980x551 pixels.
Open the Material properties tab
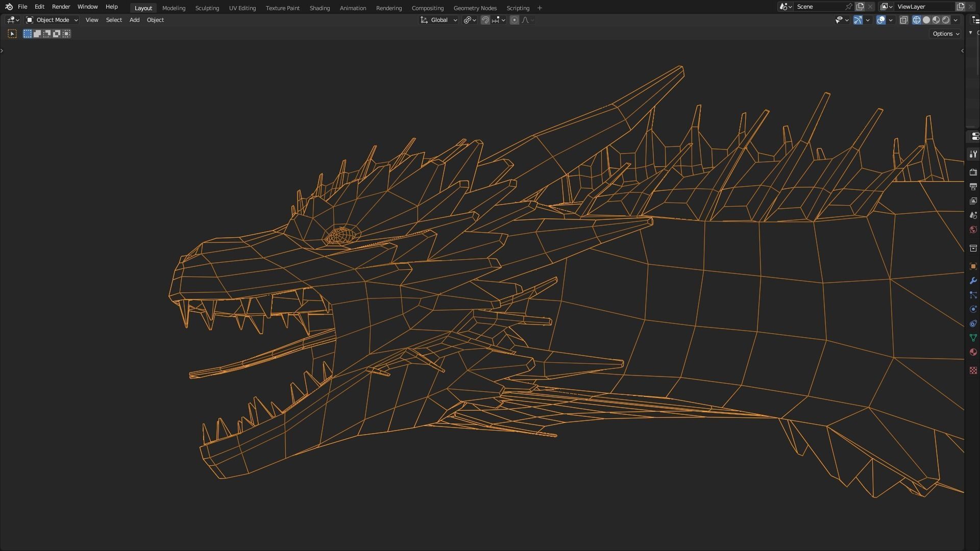pos(973,352)
